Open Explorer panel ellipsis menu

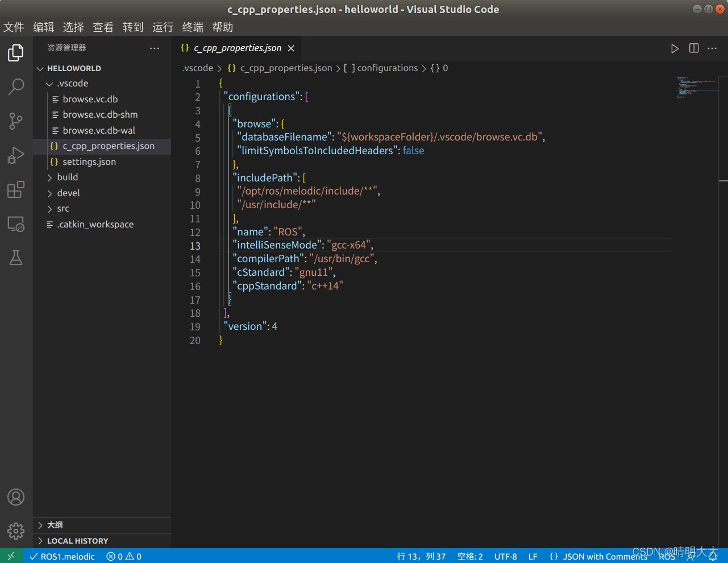(155, 48)
